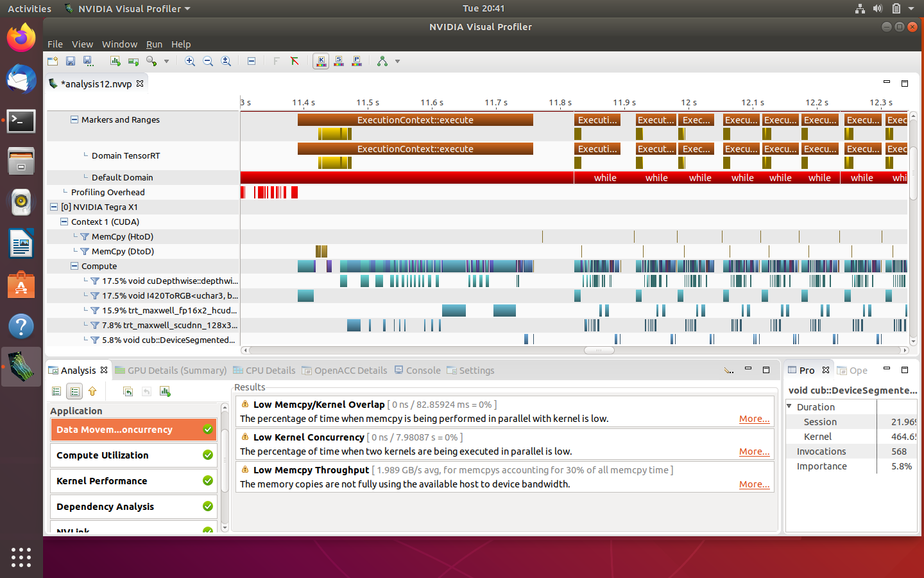Image resolution: width=924 pixels, height=578 pixels.
Task: Collapse Markers and Ranges row
Action: (x=74, y=119)
